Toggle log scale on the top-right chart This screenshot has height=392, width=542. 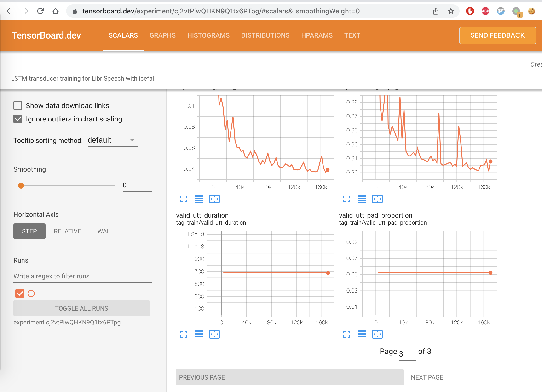[x=362, y=199]
